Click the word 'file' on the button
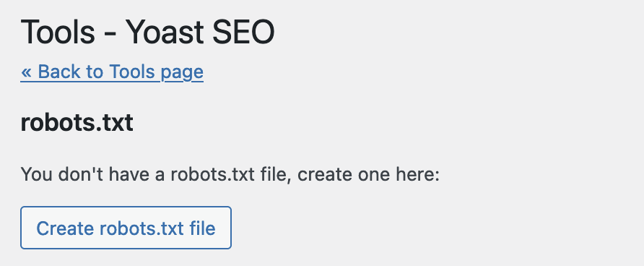This screenshot has width=644, height=266. point(203,228)
